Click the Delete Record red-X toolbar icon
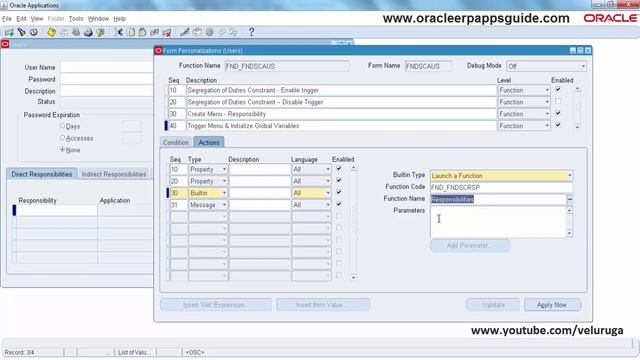This screenshot has height=360, width=640. pyautogui.click(x=167, y=32)
